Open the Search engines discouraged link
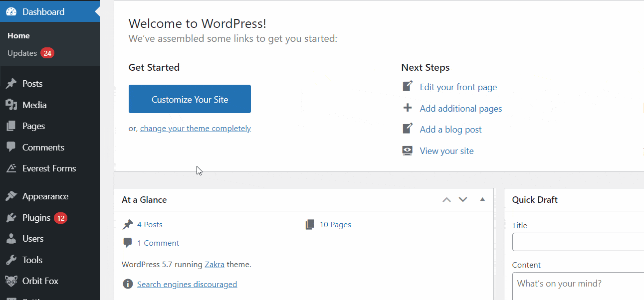 187,285
